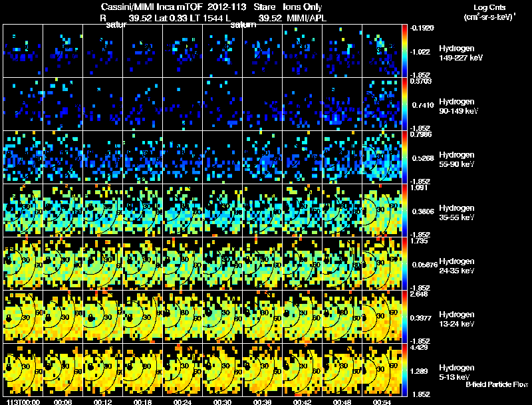This screenshot has width=532, height=405.
Task: Select the 113T00:00 panel in 149-227 keV row
Action: [23, 51]
